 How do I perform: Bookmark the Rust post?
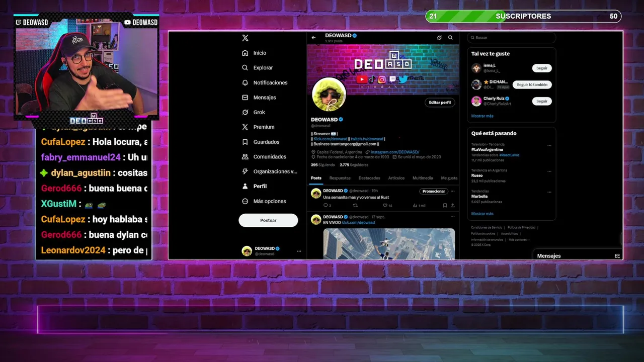coord(445,205)
